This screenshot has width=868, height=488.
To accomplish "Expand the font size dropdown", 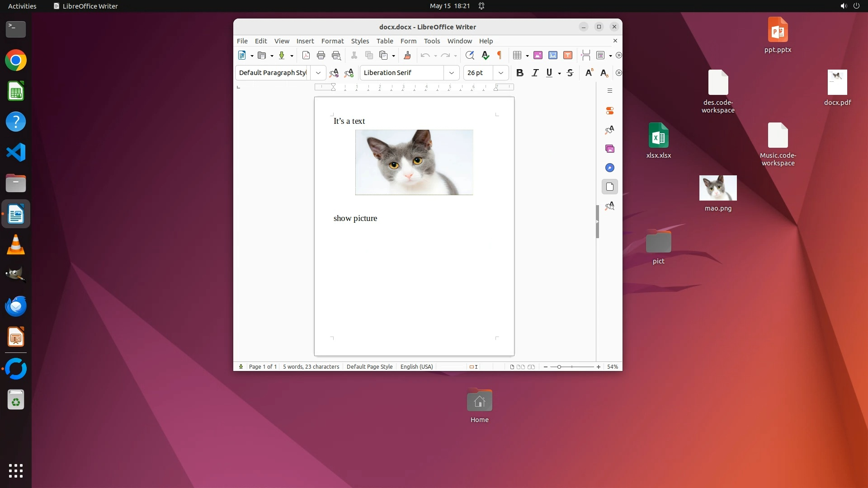I will 500,73.
